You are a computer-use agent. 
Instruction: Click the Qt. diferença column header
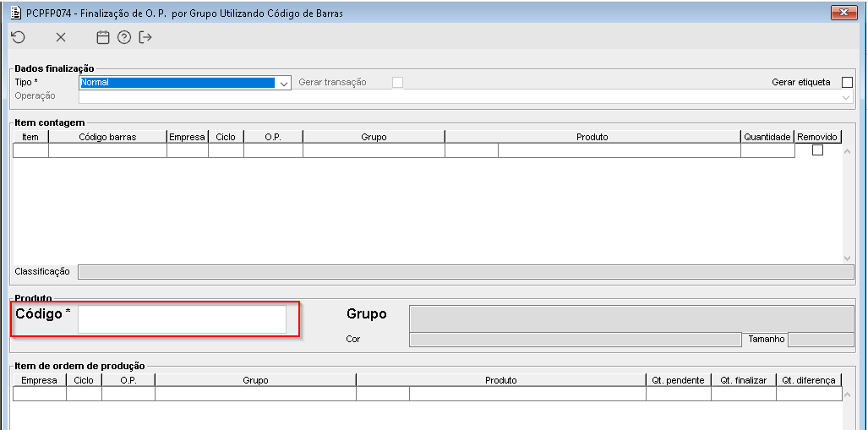coord(809,380)
